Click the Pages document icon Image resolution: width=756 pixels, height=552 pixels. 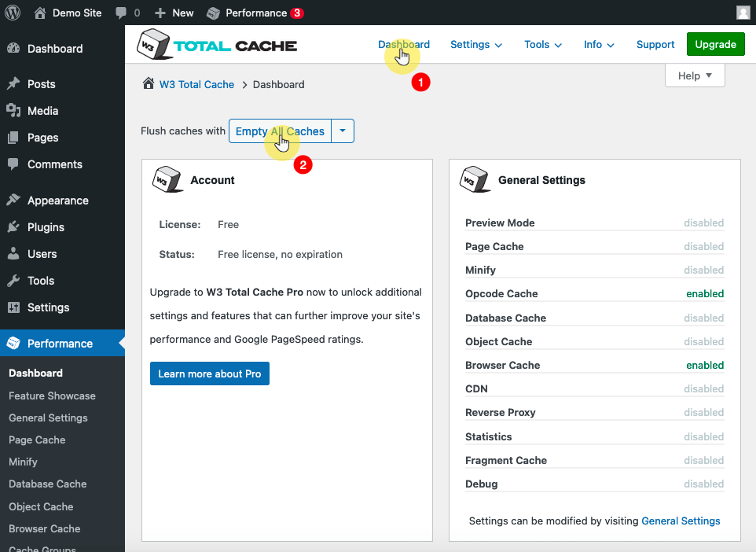pyautogui.click(x=13, y=138)
